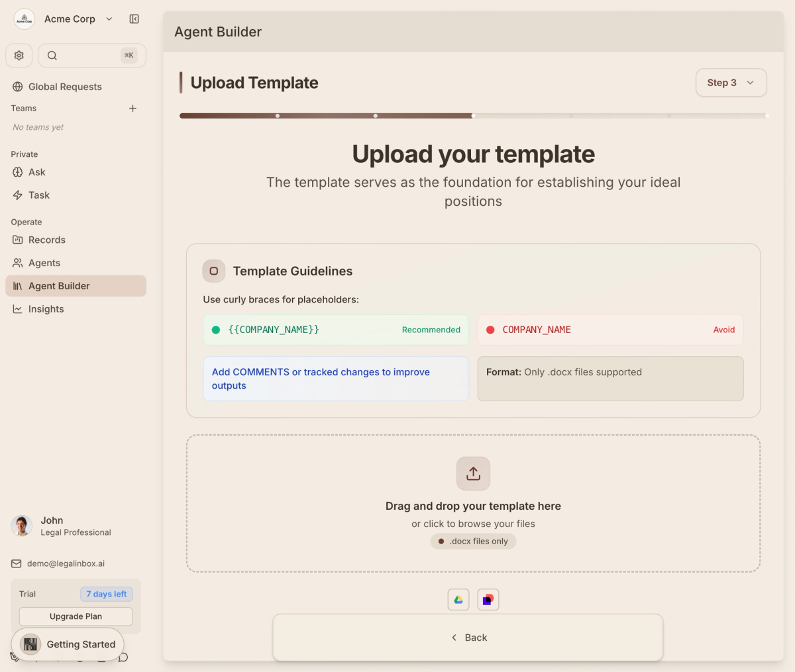This screenshot has width=795, height=672.
Task: Select Agent Builder in the sidebar
Action: (x=76, y=286)
